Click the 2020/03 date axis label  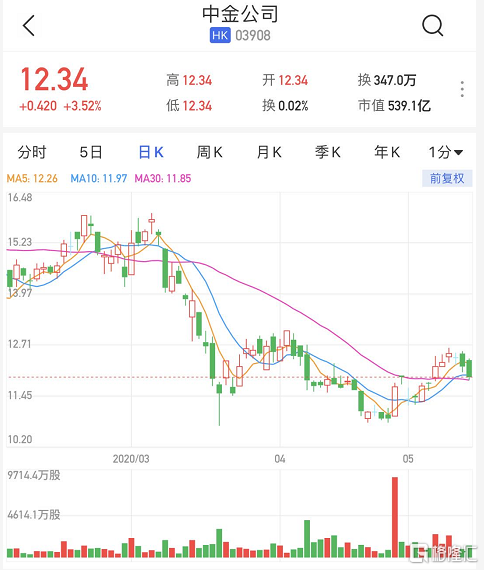pos(131,459)
